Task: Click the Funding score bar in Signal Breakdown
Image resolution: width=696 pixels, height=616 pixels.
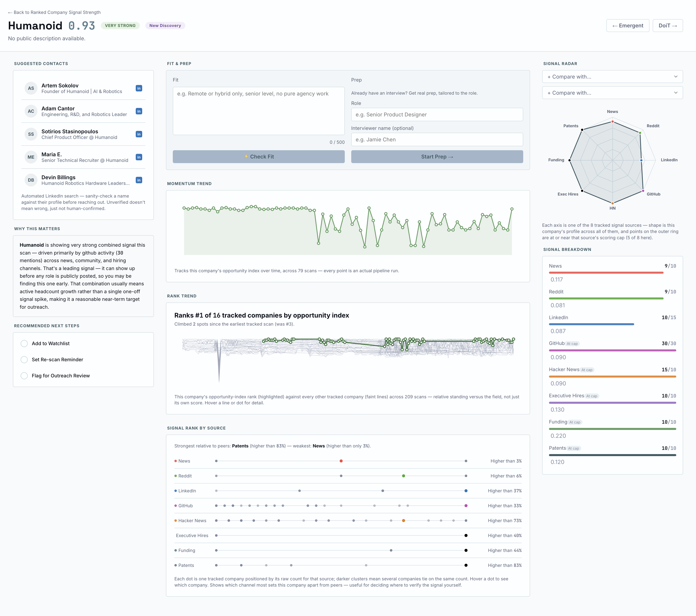Action: [612, 429]
